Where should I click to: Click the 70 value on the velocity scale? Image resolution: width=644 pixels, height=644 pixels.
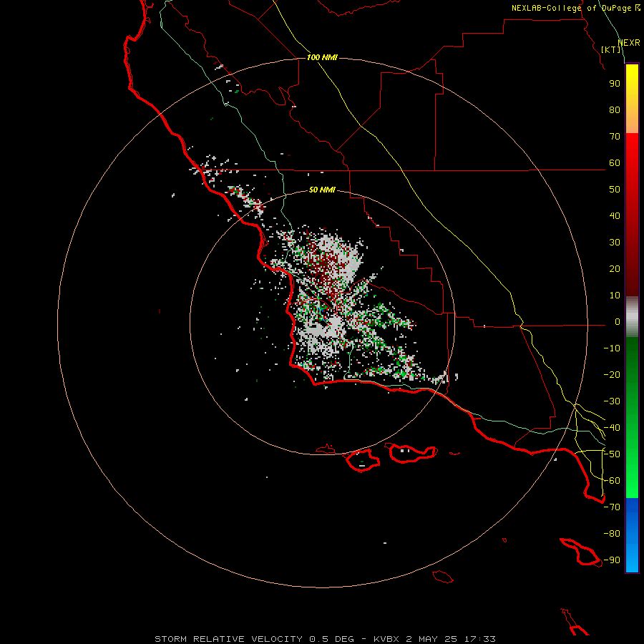pos(615,137)
